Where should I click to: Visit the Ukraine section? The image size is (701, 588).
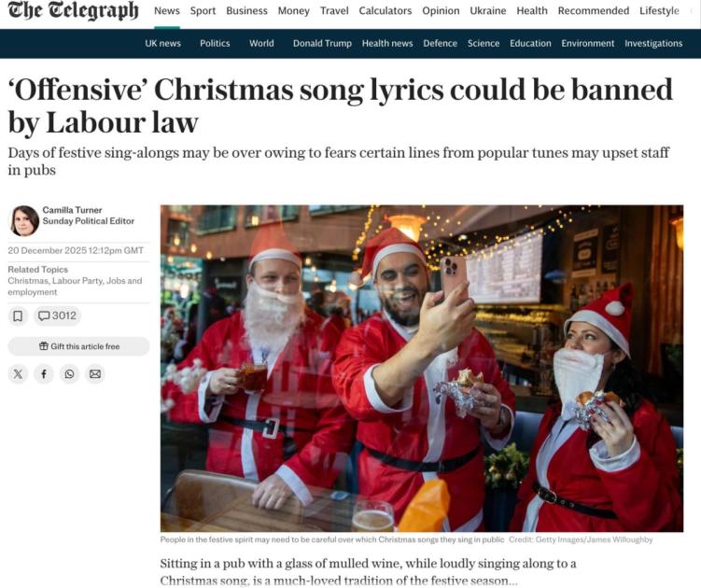pos(488,10)
